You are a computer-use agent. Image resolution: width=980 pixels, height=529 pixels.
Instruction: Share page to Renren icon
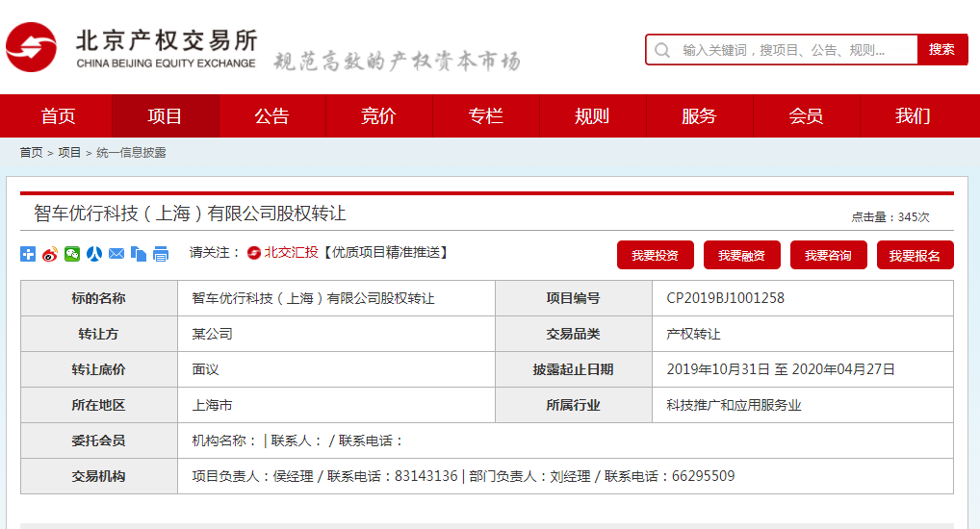[94, 254]
